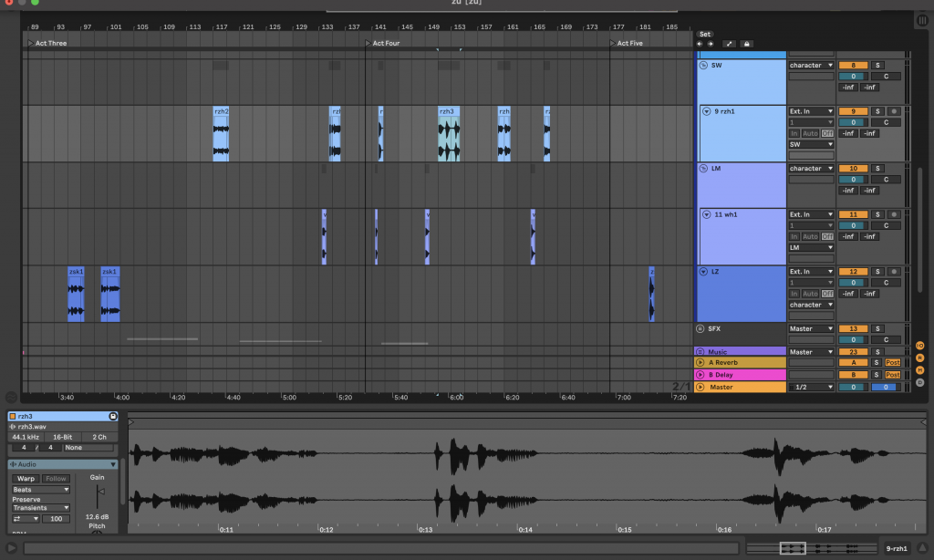Solo the SW track
Screen dimensions: 934x560
pyautogui.click(x=877, y=66)
